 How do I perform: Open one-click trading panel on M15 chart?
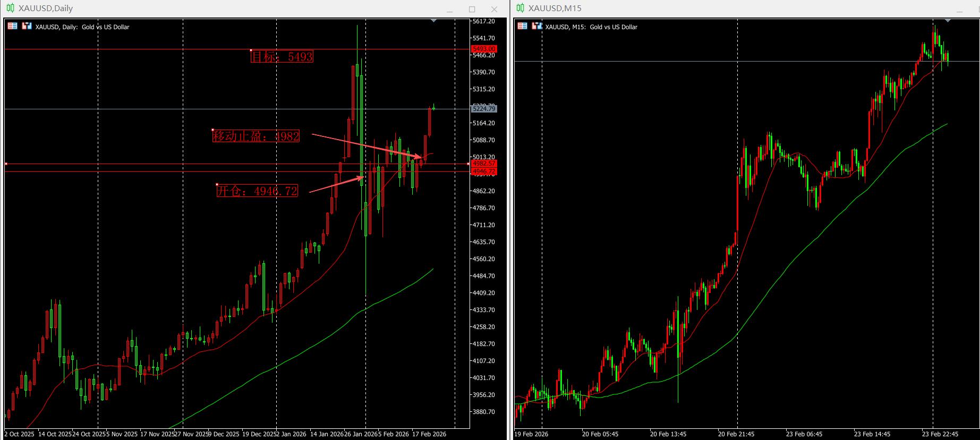pos(522,26)
